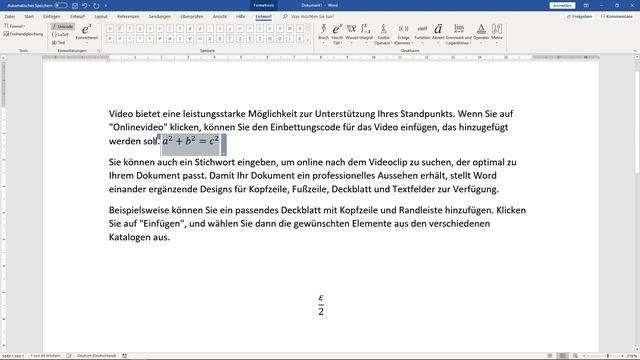The width and height of the screenshot is (640, 360).
Task: Open the Hoch/Tief script structure menu
Action: pyautogui.click(x=337, y=34)
